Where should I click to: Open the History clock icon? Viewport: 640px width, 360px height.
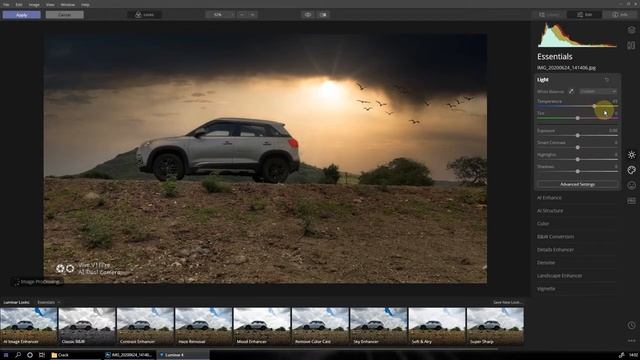coord(631,325)
